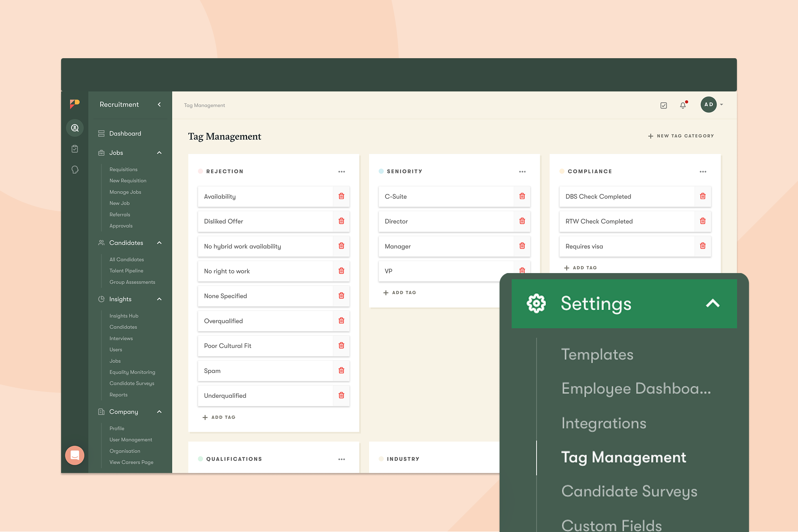This screenshot has height=532, width=798.
Task: Delete the Spam tag with trash icon
Action: (341, 370)
